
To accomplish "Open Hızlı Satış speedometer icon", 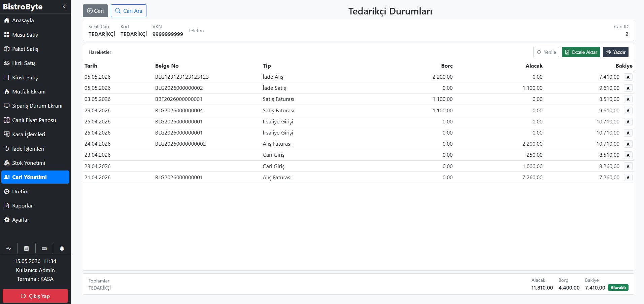I will coord(7,63).
